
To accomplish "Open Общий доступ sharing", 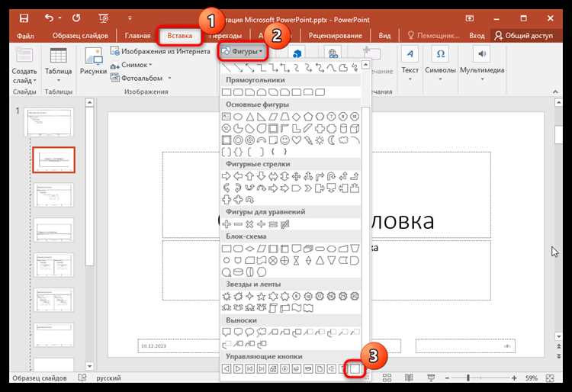I will 523,36.
